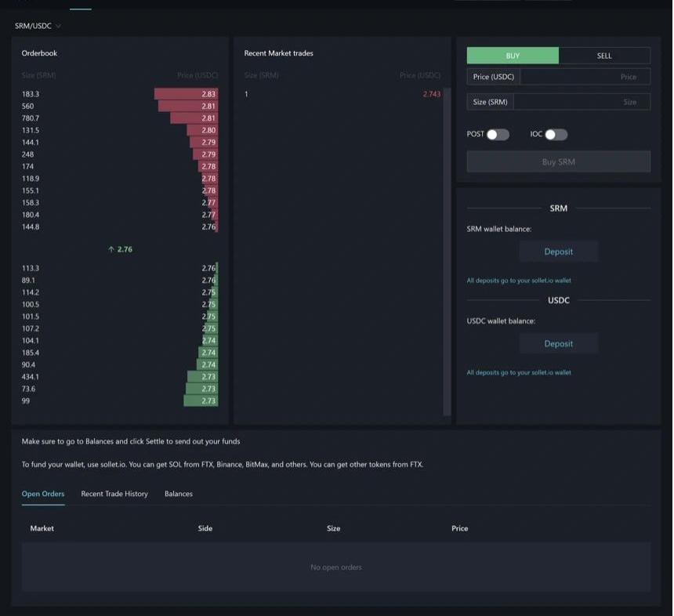Click Deposit under USDC wallet balance

(558, 343)
